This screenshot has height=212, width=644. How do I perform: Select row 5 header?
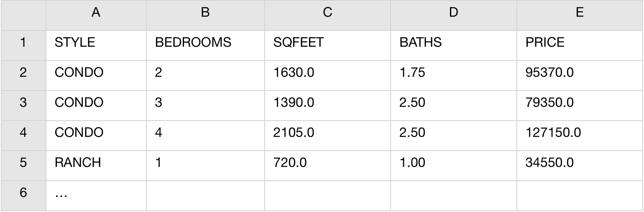click(x=23, y=162)
